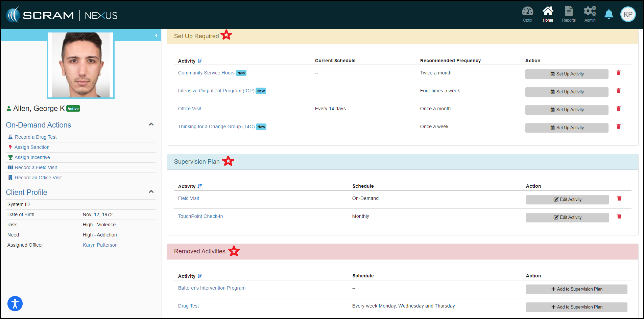Open the accessibility widget button

click(x=15, y=303)
